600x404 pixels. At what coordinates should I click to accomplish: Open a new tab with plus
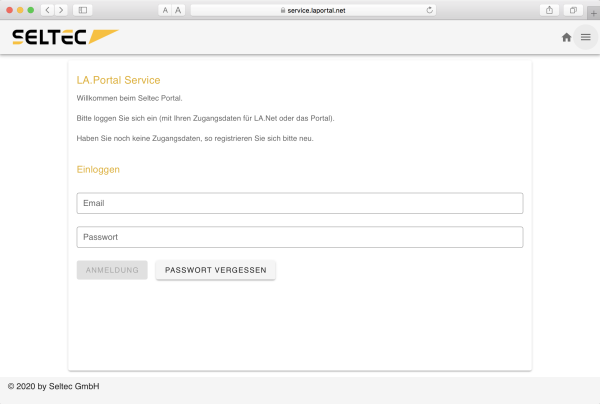coord(593,14)
